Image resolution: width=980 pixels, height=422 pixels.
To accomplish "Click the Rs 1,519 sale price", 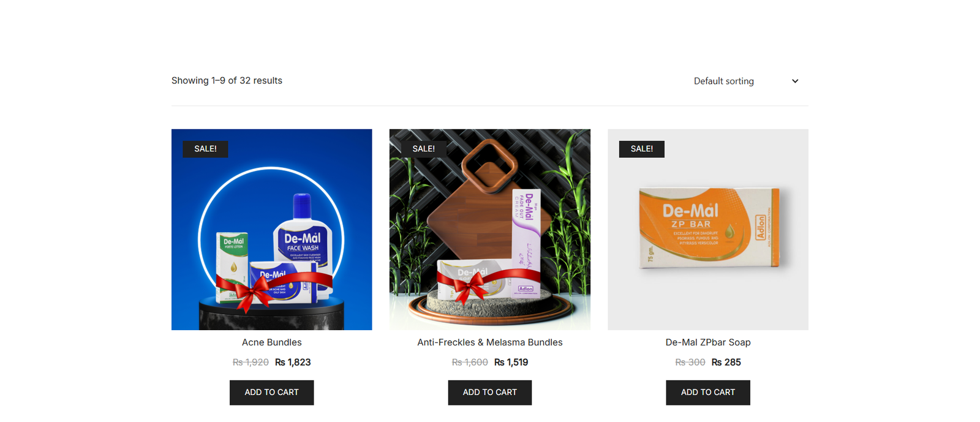I will tap(511, 363).
